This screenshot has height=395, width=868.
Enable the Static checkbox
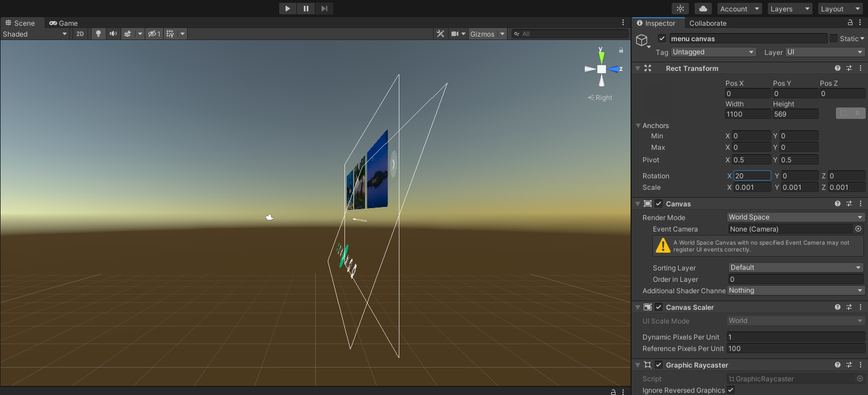pos(834,38)
